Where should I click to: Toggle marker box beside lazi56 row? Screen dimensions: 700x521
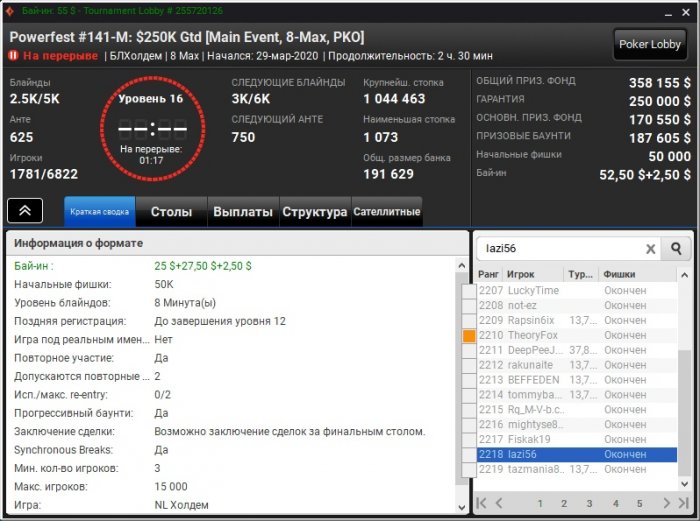(469, 454)
